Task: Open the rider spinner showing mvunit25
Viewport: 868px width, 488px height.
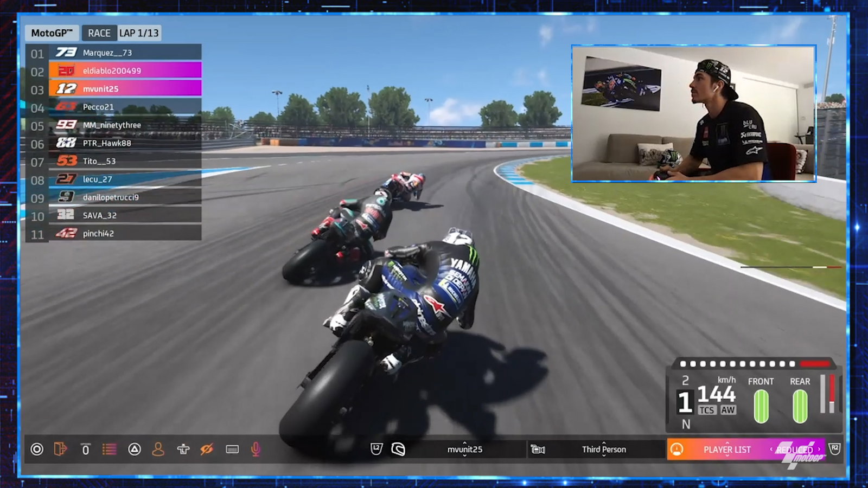Action: coord(467,449)
